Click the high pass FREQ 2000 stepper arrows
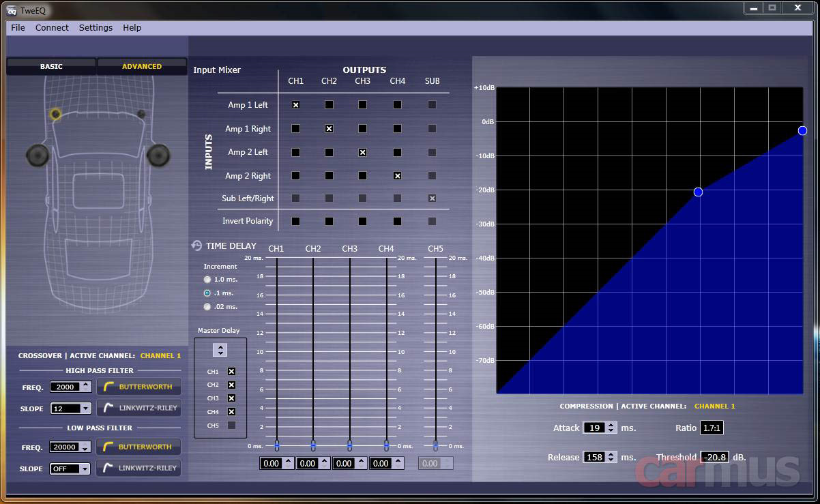 coord(86,387)
